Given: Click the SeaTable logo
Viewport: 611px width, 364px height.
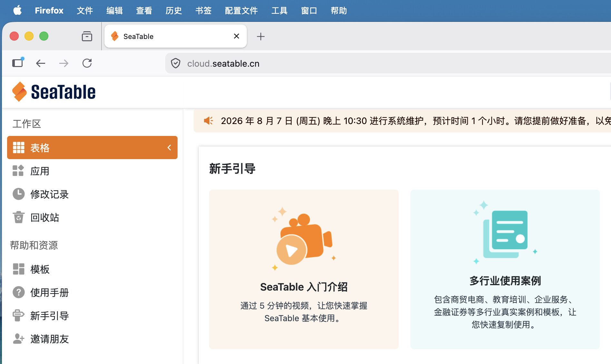Looking at the screenshot, I should coord(53,92).
